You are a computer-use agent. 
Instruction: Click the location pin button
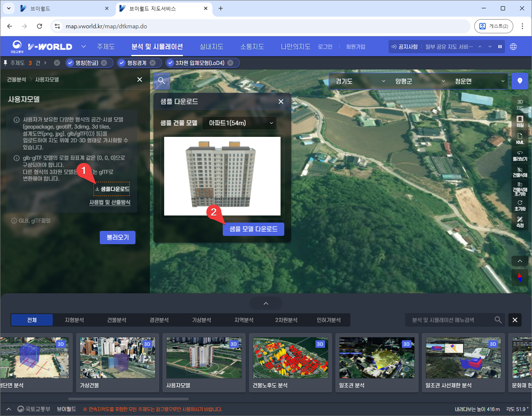coord(520,81)
